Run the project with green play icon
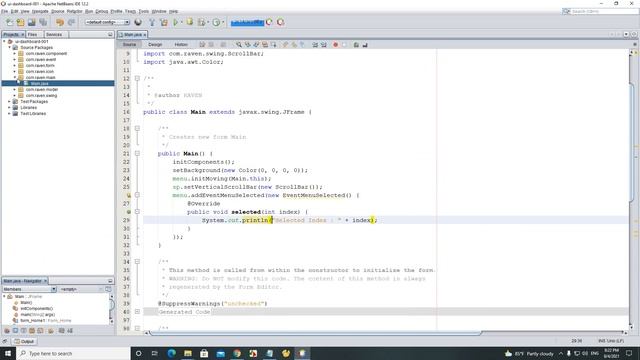Screen dimensions: 640x360 tap(176, 22)
